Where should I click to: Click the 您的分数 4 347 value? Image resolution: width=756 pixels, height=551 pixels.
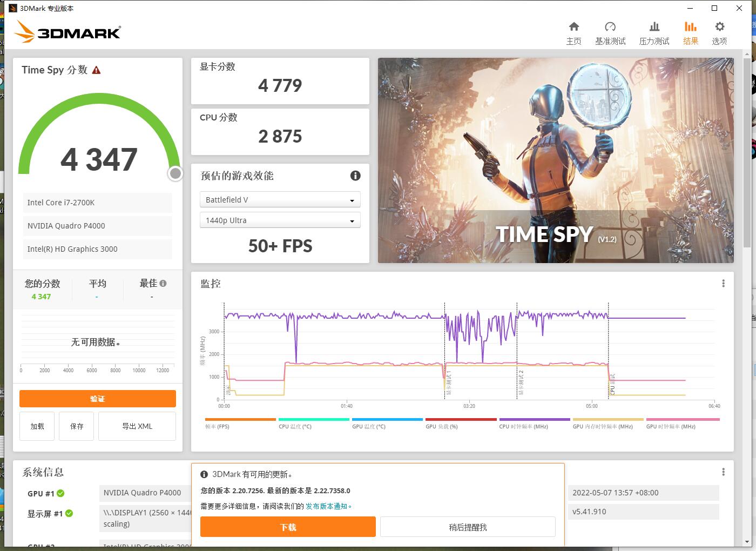point(41,297)
